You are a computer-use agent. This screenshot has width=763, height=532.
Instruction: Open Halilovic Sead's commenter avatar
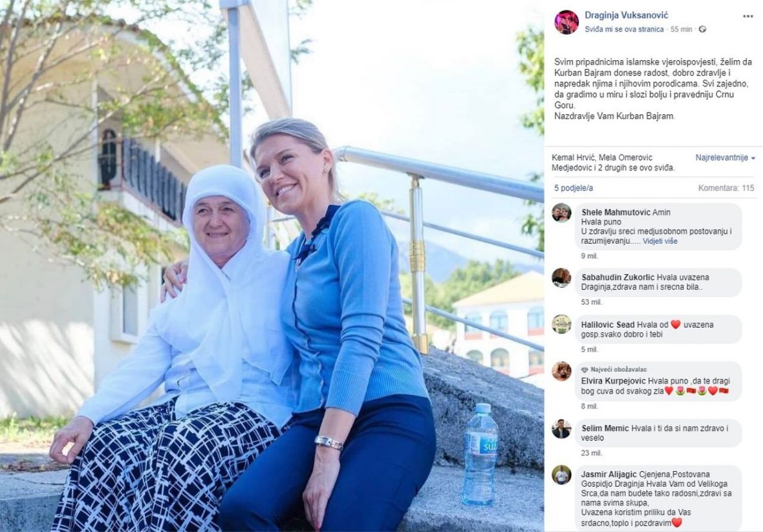[x=561, y=325]
